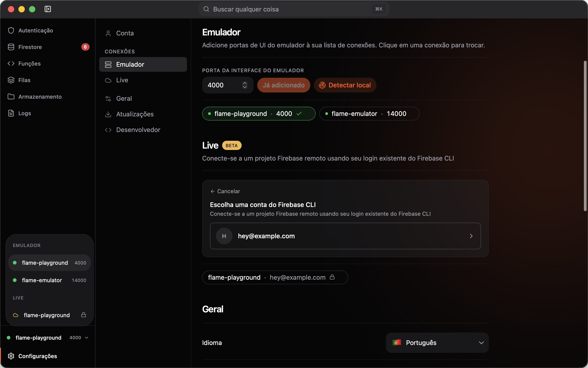Expand the flame-playground 4000 connection switcher
Viewport: 588px width, 368px height.
click(48, 338)
